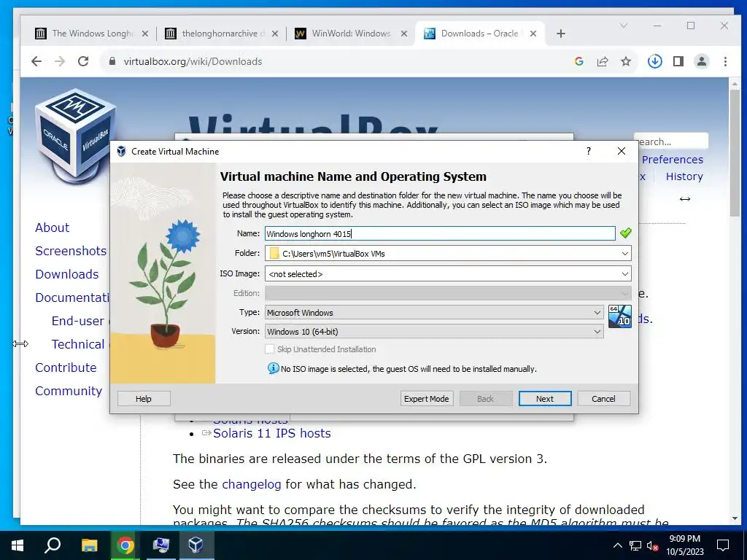This screenshot has width=747, height=560.
Task: Click the muted volume tray icon
Action: pyautogui.click(x=653, y=545)
